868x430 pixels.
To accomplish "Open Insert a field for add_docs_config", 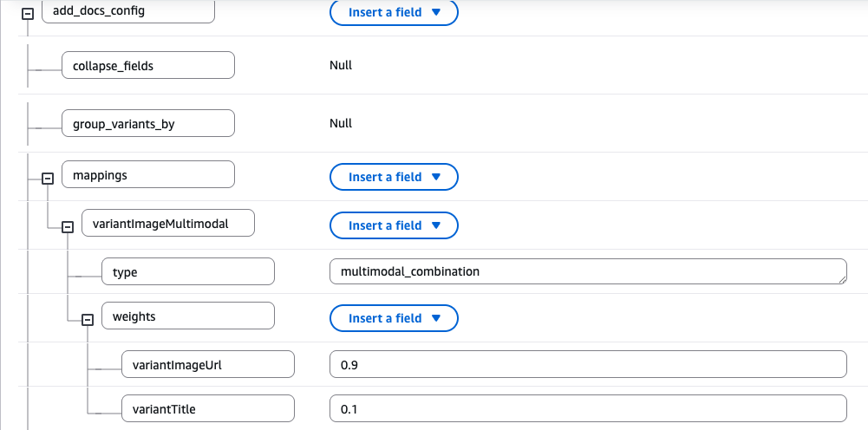I will pos(394,13).
